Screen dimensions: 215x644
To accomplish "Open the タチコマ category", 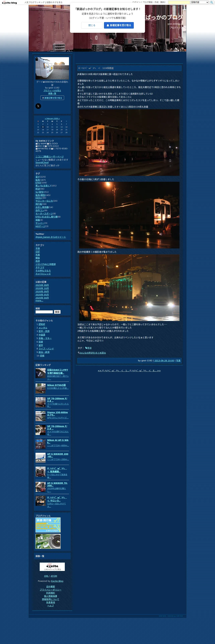I will click(x=40, y=267).
